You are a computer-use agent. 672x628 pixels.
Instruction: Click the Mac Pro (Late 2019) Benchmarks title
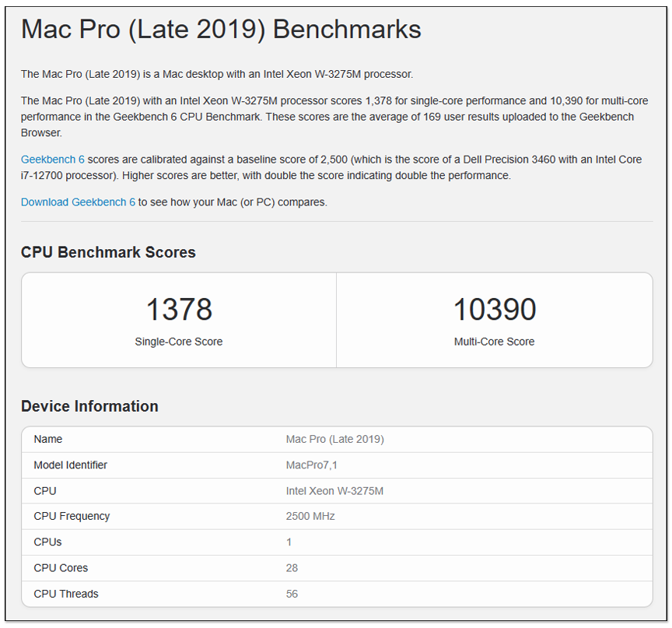click(x=221, y=30)
